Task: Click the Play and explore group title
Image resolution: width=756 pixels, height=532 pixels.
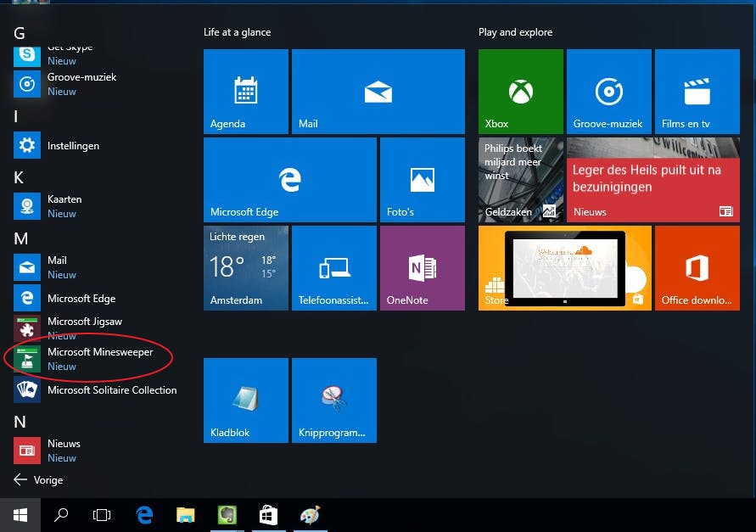Action: 515,32
